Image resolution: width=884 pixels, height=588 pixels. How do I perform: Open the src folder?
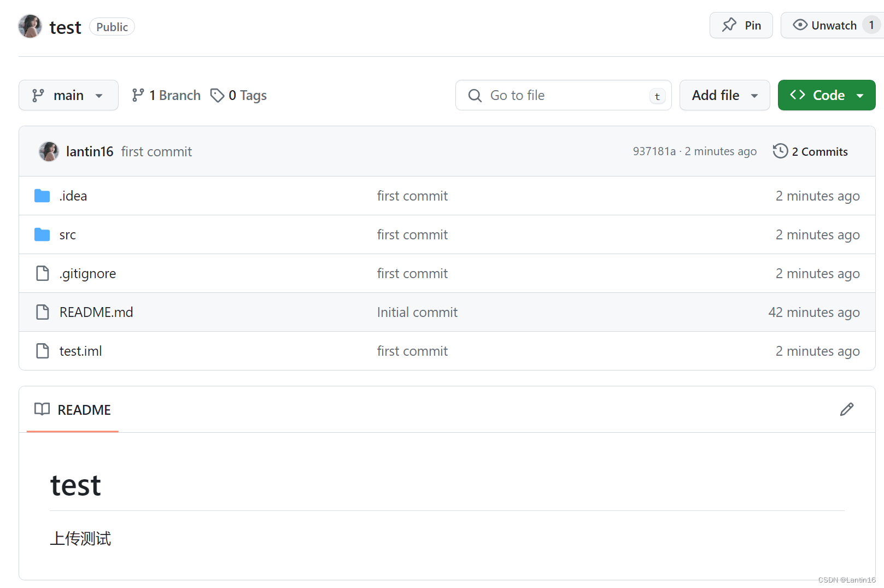pos(68,235)
